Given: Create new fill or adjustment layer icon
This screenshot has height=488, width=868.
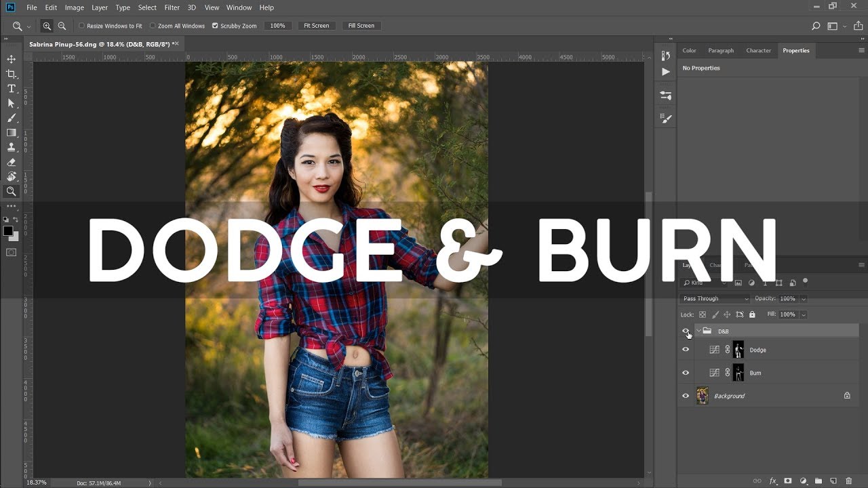Looking at the screenshot, I should point(803,481).
